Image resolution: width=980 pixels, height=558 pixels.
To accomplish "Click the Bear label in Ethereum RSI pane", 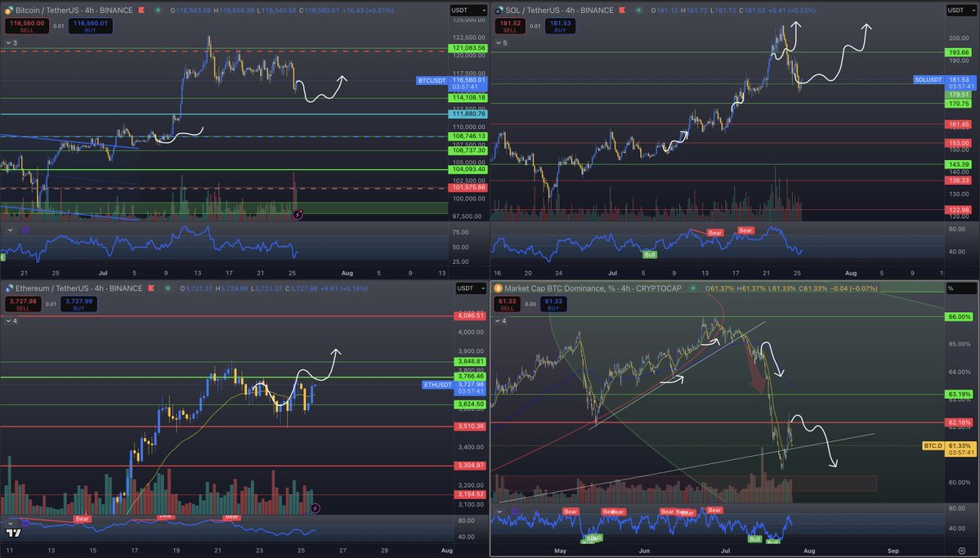I will point(82,519).
